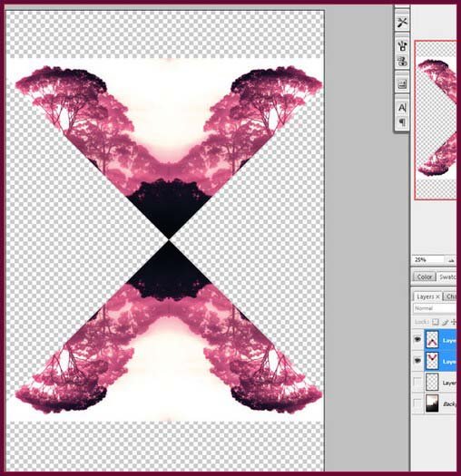Screen dimensions: 461x476
Task: Show the hidden Background layer
Action: (417, 403)
